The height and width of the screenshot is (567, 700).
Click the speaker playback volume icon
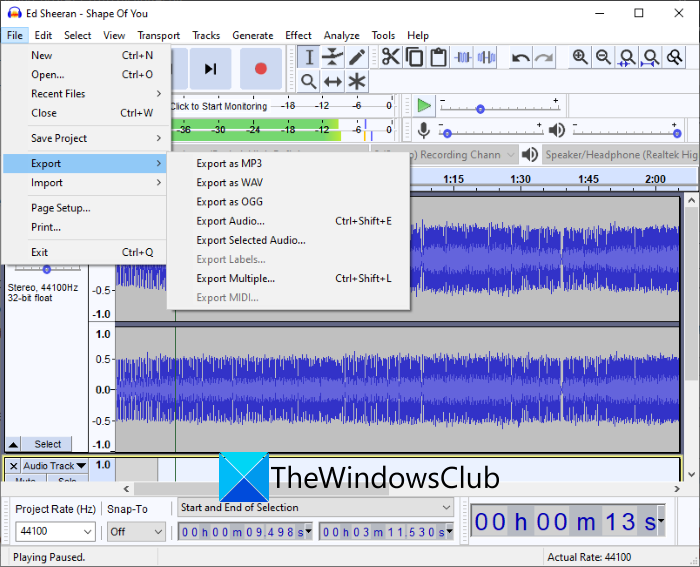556,130
